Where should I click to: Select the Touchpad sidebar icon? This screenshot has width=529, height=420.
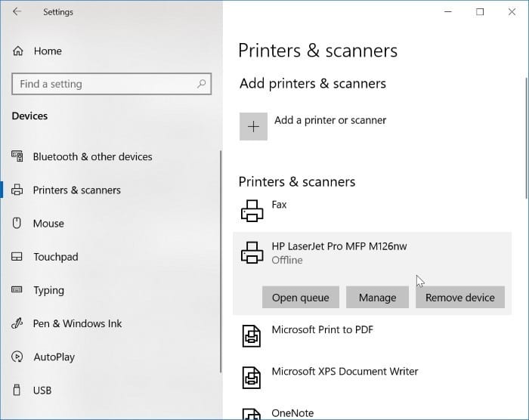tap(17, 256)
